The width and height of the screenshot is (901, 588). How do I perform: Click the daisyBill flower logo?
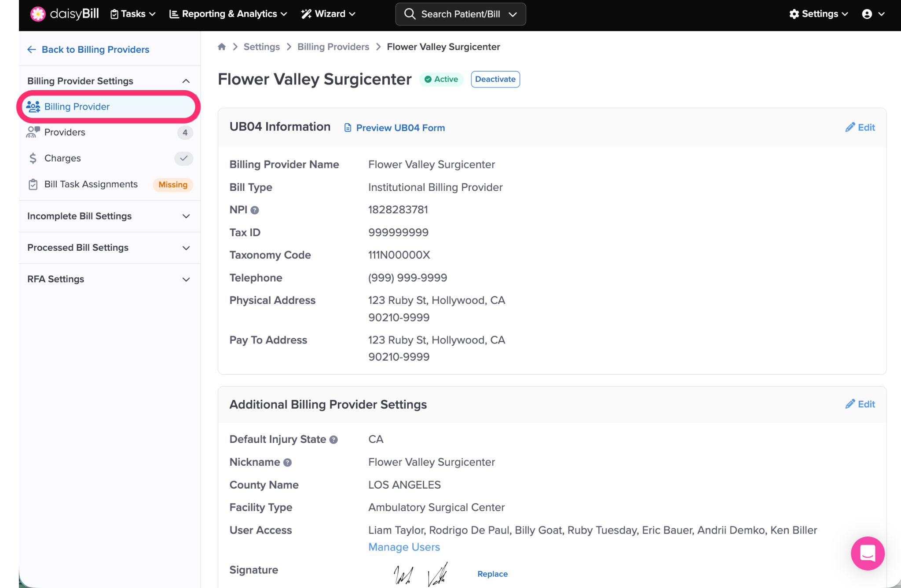coord(38,14)
